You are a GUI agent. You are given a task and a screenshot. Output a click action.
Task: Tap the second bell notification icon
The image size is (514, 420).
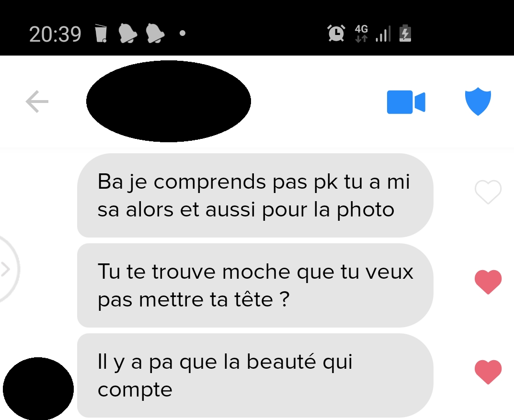155,34
